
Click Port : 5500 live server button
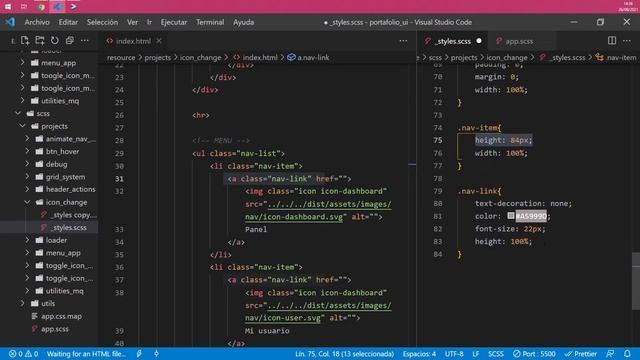(534, 354)
